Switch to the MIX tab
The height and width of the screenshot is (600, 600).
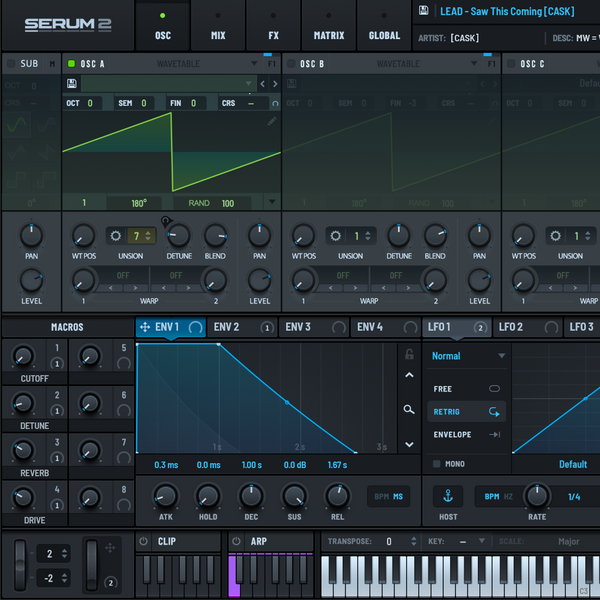pyautogui.click(x=218, y=26)
